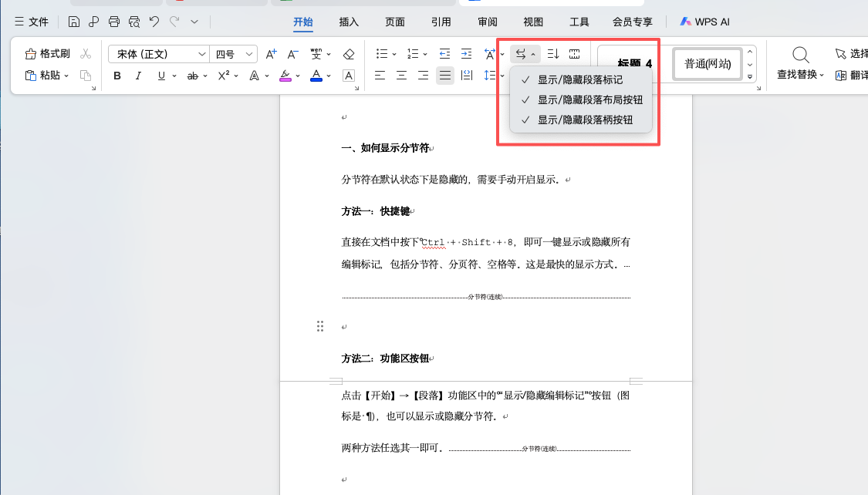This screenshot has width=868, height=495.
Task: Click Increase indent icon
Action: click(x=467, y=54)
